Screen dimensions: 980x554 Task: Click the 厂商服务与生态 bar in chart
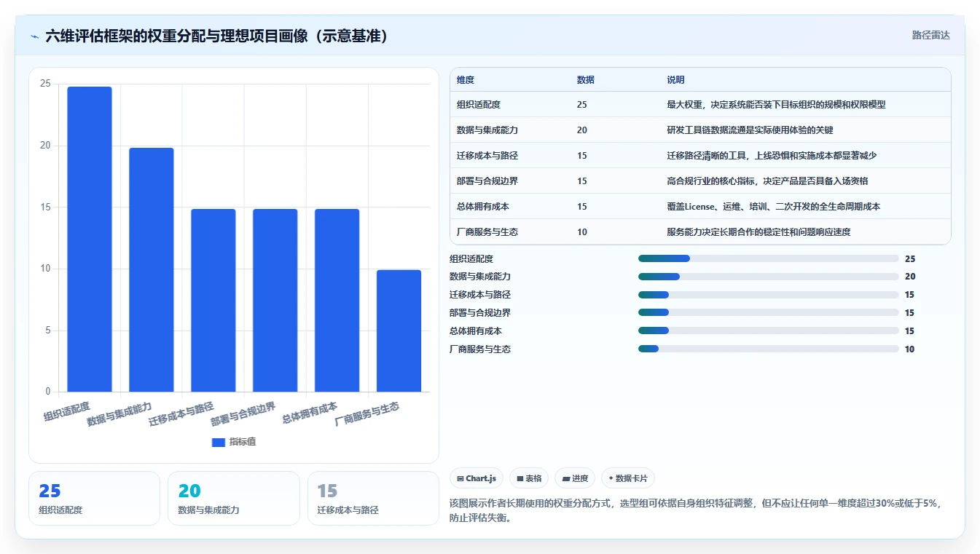pyautogui.click(x=399, y=331)
